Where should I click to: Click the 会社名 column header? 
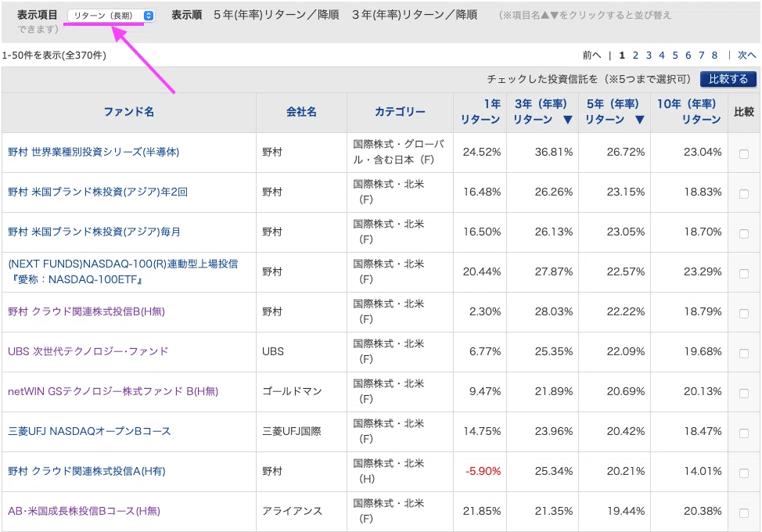coord(301,112)
